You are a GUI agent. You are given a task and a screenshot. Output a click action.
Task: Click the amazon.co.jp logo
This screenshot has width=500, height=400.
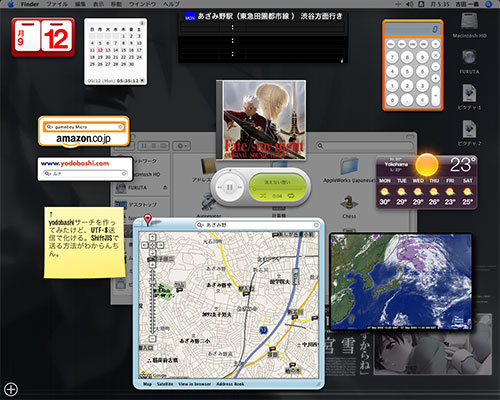[x=83, y=140]
